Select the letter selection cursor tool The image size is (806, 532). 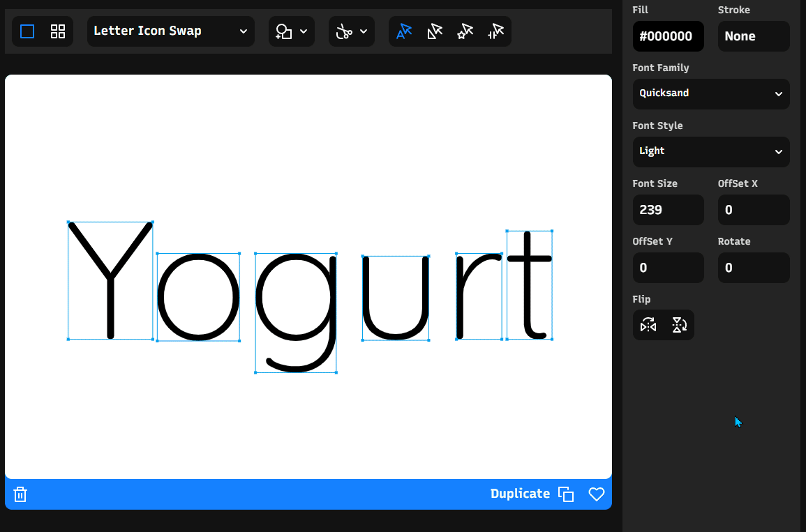404,31
